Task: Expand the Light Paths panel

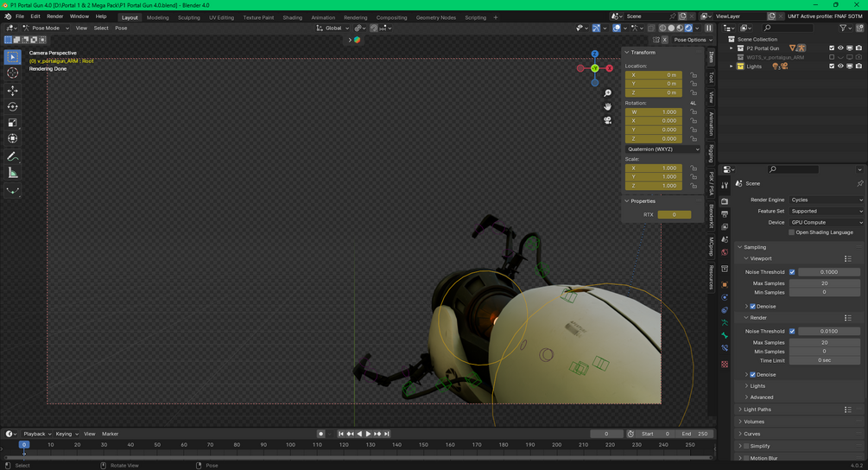Action: (758, 410)
